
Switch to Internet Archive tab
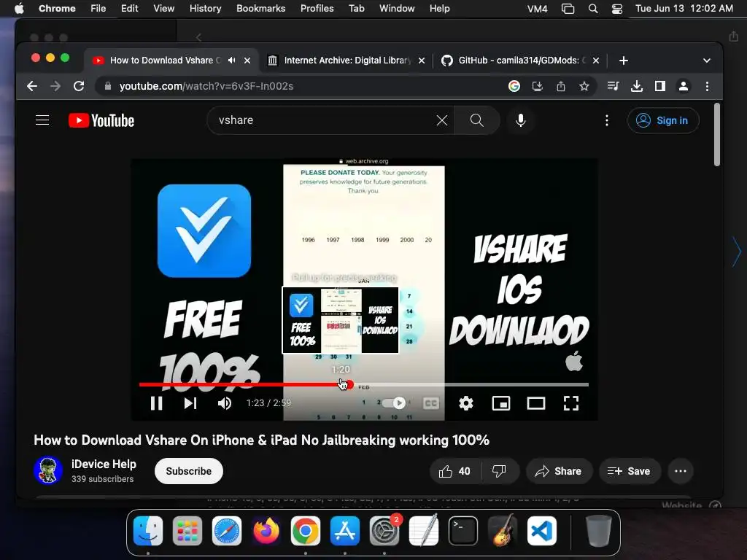pyautogui.click(x=347, y=61)
